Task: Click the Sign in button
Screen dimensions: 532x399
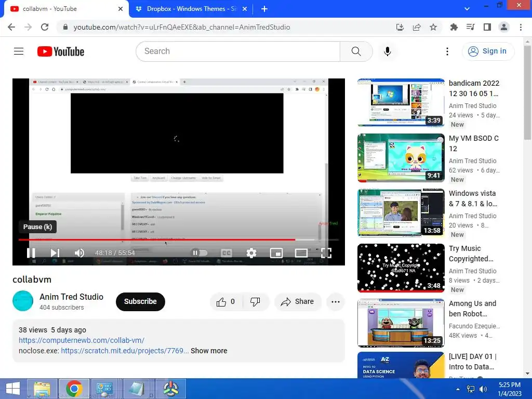Action: point(488,51)
